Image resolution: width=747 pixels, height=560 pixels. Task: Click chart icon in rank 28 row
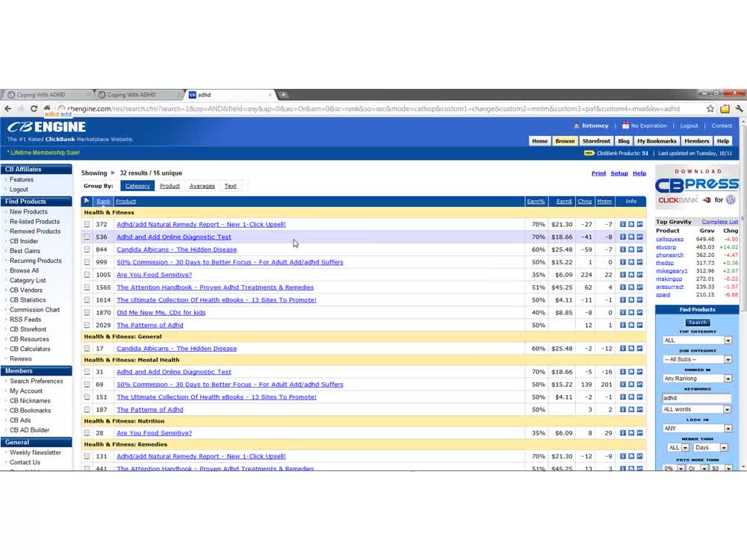(639, 433)
